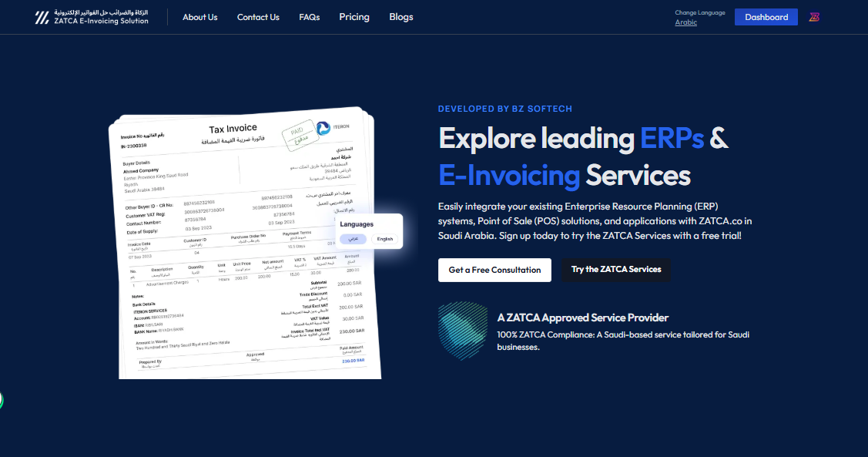Click the ZATCA approved shield map icon
The height and width of the screenshot is (457, 868).
coord(463,331)
